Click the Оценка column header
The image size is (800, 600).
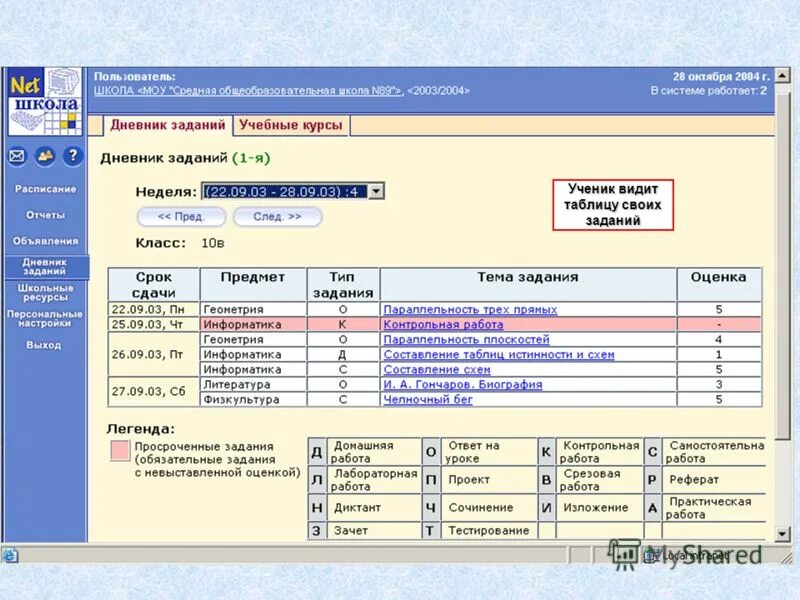pyautogui.click(x=718, y=285)
